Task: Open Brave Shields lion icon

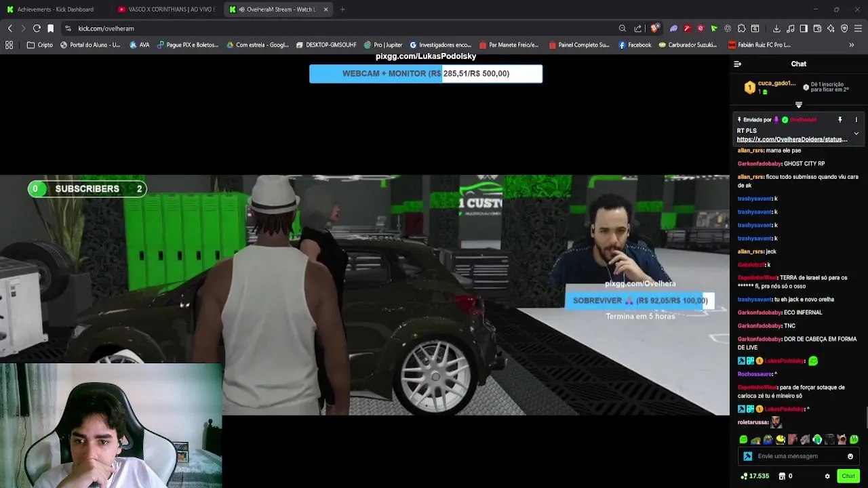Action: 654,28
